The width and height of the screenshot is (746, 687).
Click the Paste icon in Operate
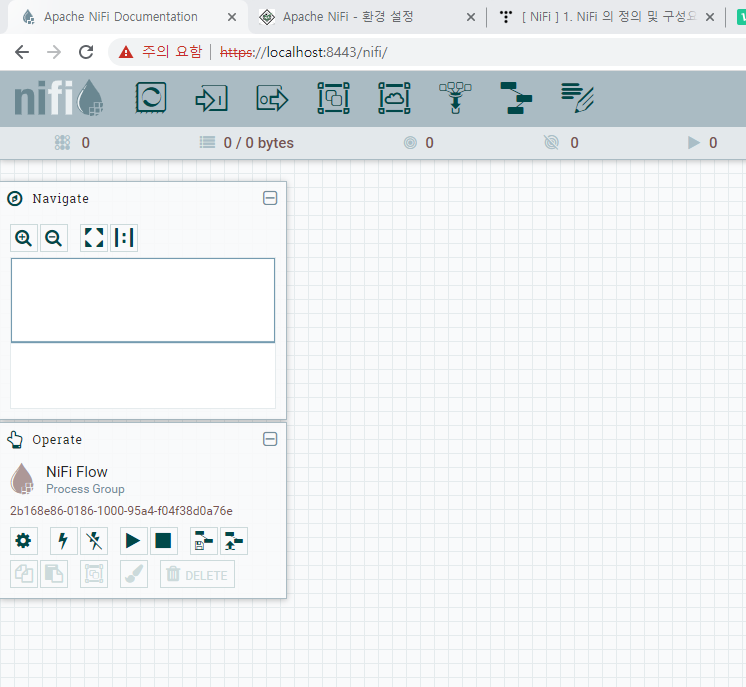pyautogui.click(x=54, y=574)
